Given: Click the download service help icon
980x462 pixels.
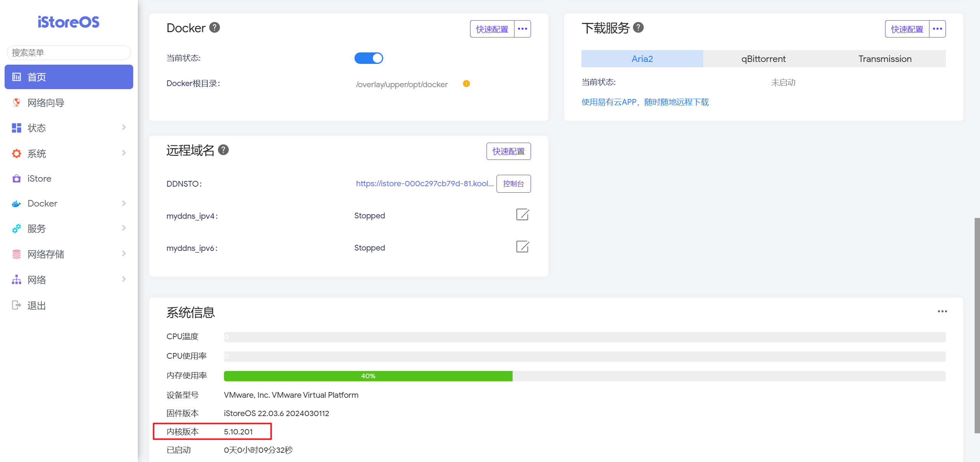Looking at the screenshot, I should click(638, 28).
